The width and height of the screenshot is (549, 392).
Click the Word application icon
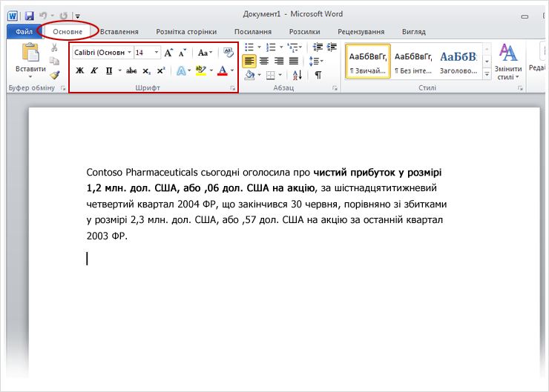tap(13, 16)
